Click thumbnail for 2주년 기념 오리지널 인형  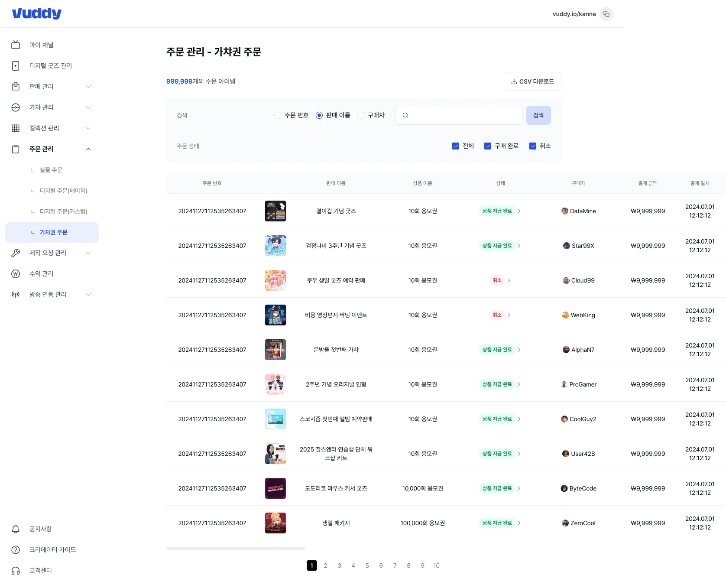(x=275, y=384)
